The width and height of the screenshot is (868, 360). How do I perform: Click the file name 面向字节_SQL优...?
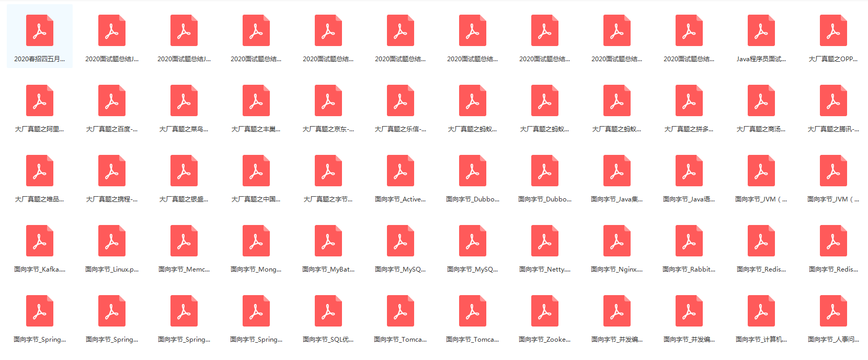tap(328, 340)
